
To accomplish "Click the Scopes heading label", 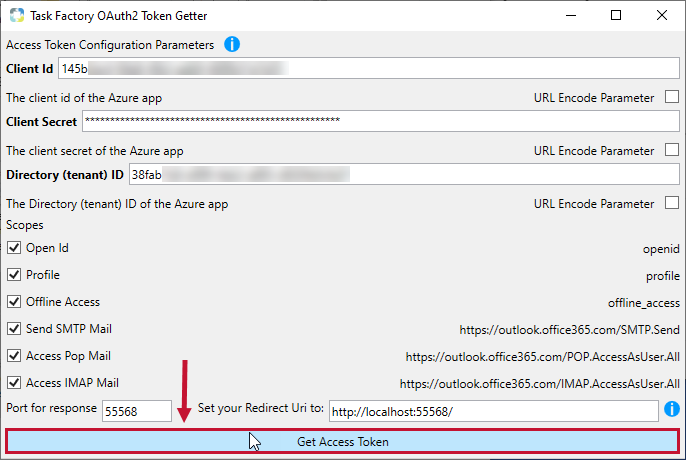I will (24, 225).
